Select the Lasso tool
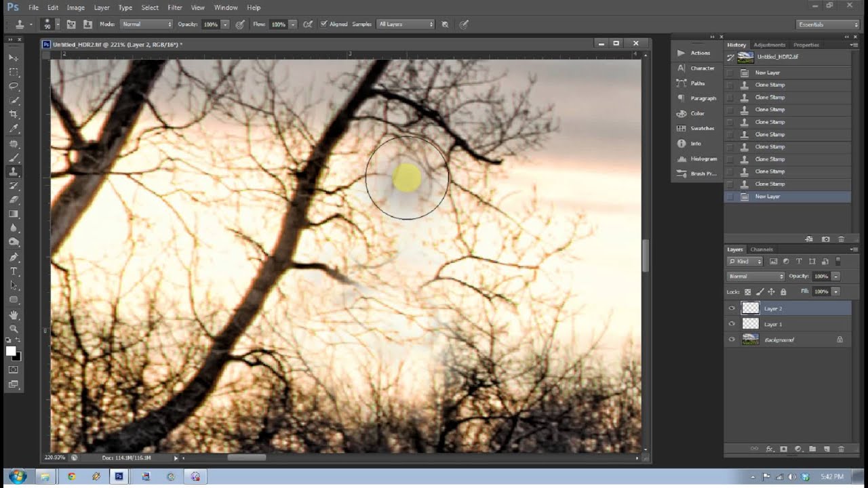The image size is (868, 488). point(14,86)
